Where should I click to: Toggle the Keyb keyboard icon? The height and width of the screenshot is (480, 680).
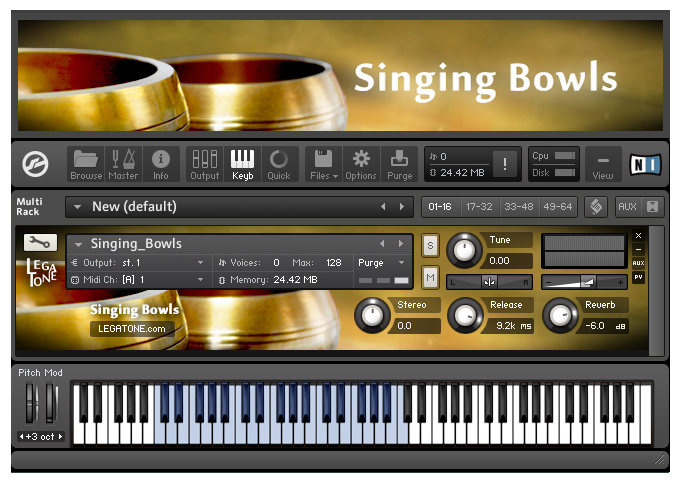click(242, 164)
